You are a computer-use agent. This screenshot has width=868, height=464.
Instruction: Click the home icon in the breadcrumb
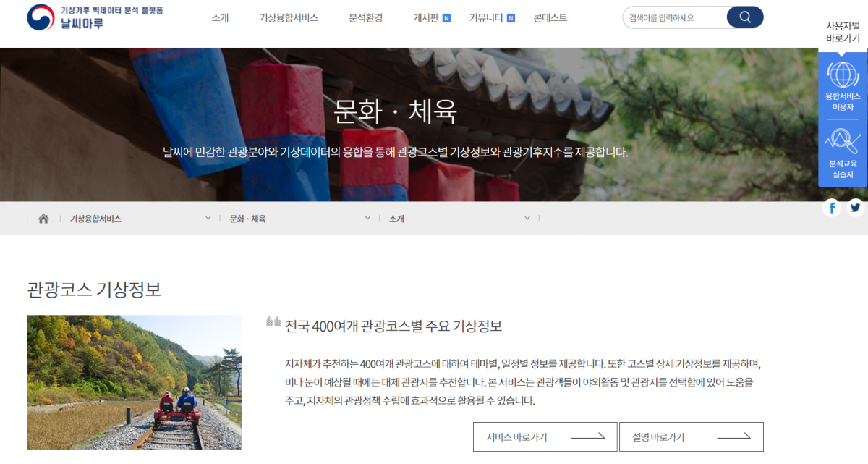(x=42, y=217)
